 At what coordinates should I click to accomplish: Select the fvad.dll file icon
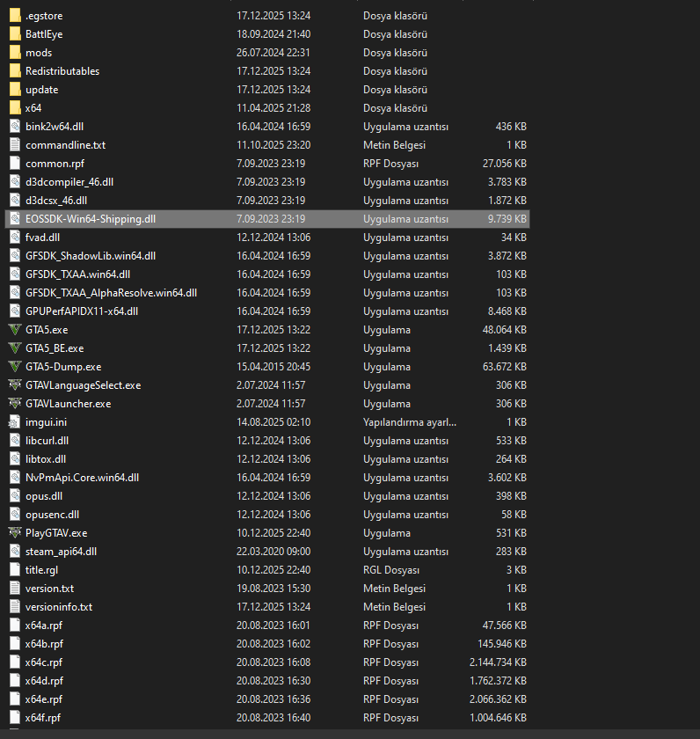[x=15, y=237]
